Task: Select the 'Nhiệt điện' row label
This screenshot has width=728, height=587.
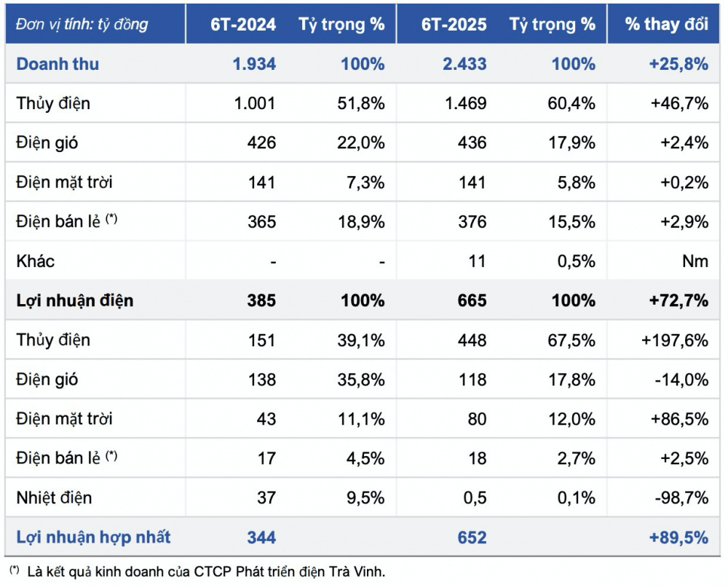Action: click(x=54, y=498)
